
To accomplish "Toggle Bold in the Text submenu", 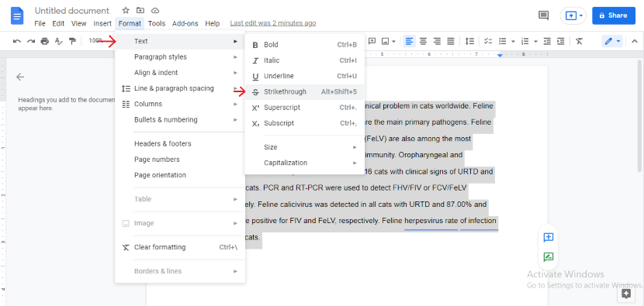I will [x=304, y=45].
